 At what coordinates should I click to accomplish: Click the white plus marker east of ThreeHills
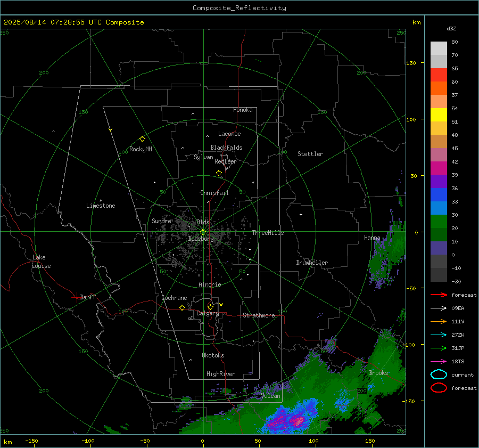click(301, 214)
